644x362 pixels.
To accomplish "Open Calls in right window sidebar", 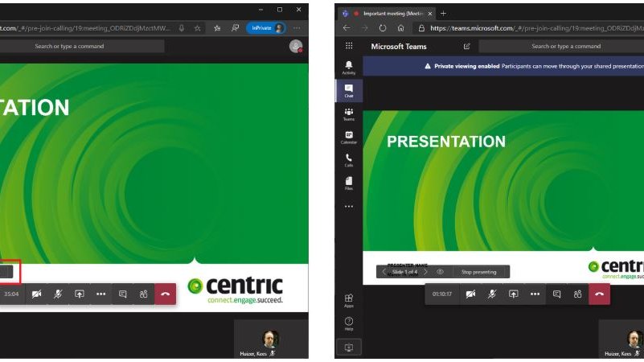I will (x=349, y=160).
